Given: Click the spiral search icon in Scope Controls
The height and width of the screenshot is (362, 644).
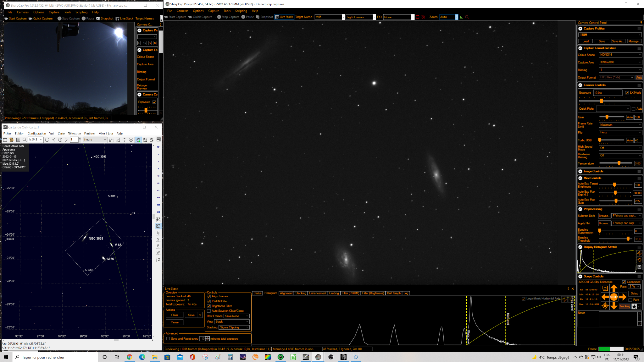Looking at the screenshot, I should pyautogui.click(x=605, y=288).
